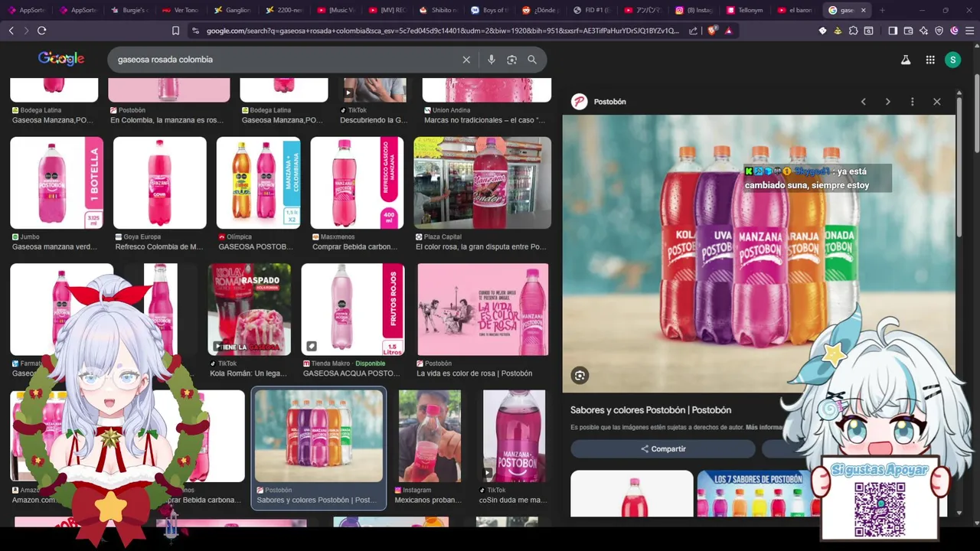Open the Brave Wallet icon
The height and width of the screenshot is (551, 980).
908,31
